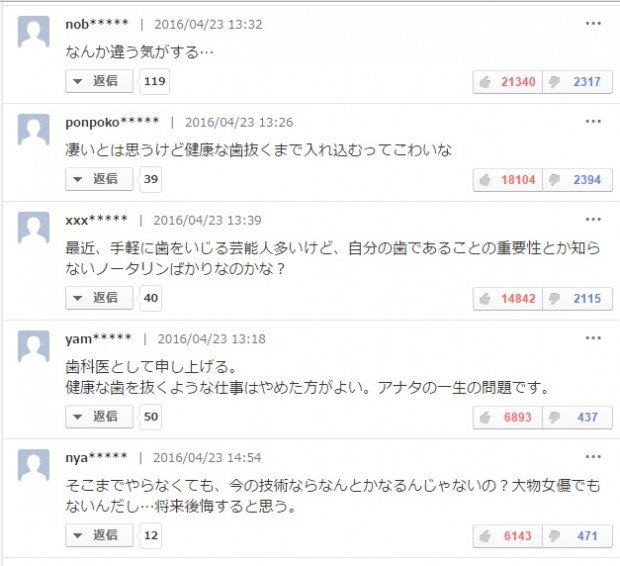Expand 返信 replies under ponpoko*****'s comment

(99, 179)
